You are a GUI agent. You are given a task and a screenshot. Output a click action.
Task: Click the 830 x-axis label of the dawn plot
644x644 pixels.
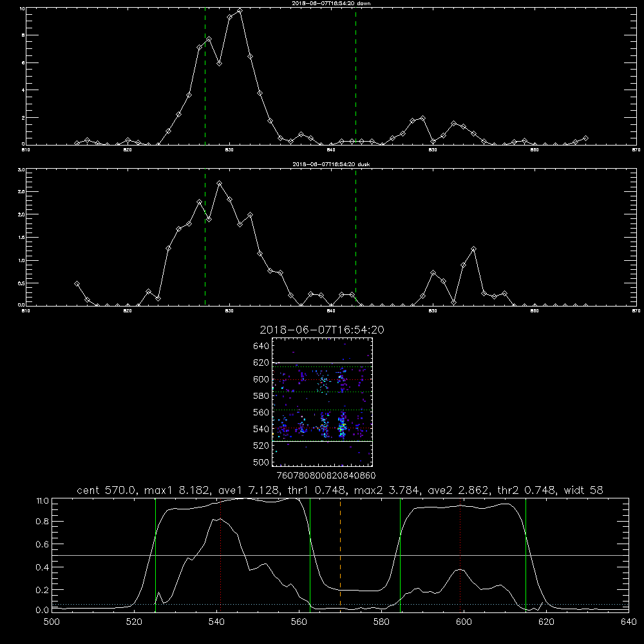click(229, 150)
